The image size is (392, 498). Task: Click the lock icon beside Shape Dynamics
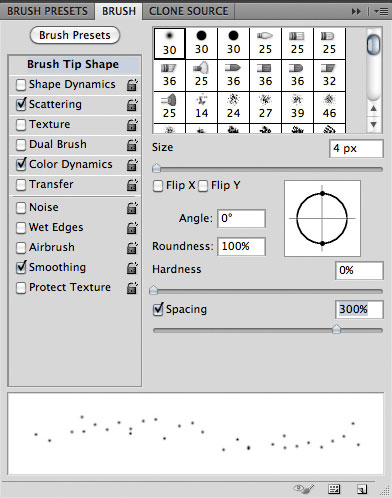132,85
